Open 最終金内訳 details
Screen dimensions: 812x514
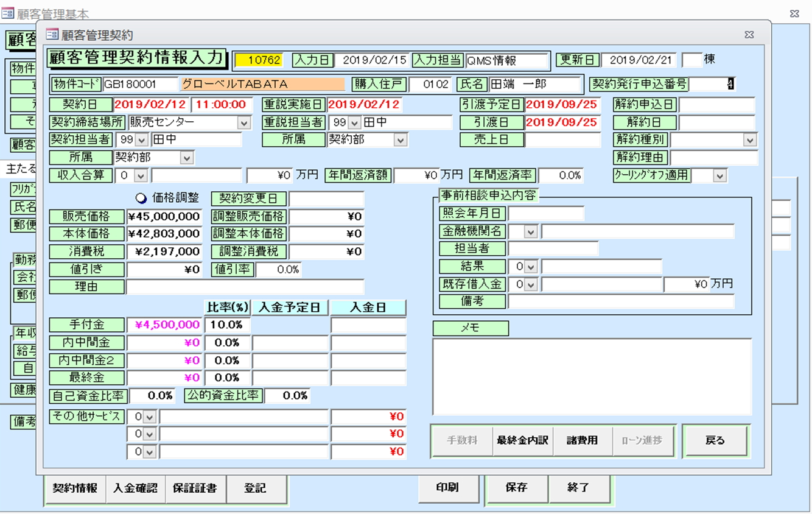point(522,440)
